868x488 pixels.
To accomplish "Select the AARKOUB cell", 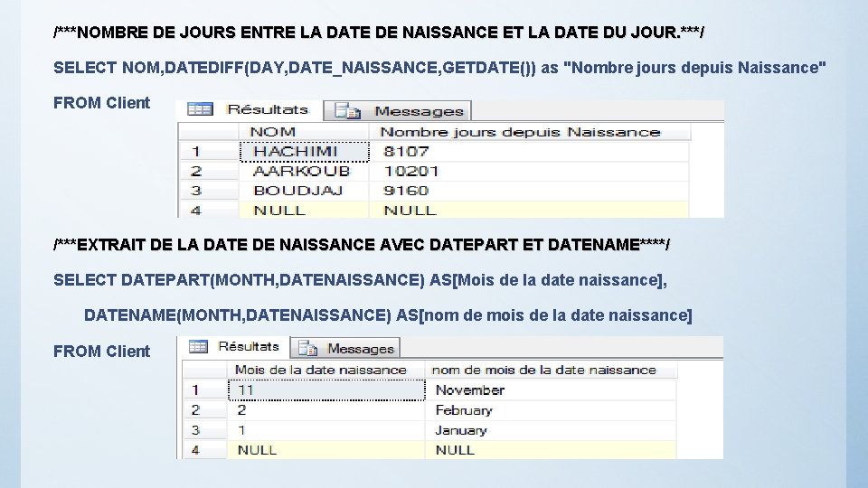I will tap(304, 172).
